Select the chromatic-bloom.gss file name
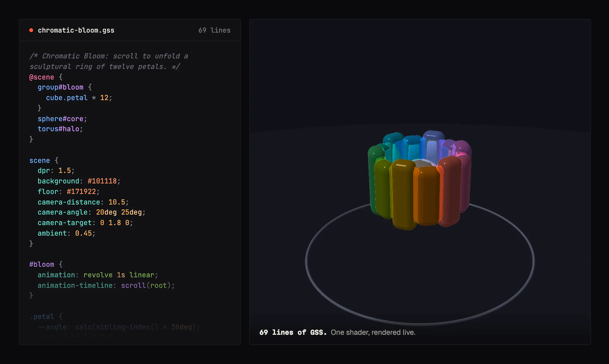609x364 pixels. point(76,30)
